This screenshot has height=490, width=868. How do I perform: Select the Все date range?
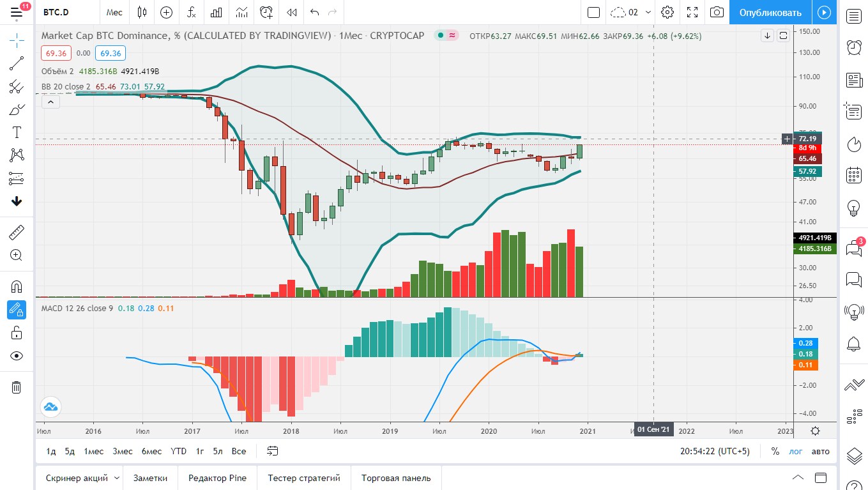point(239,451)
